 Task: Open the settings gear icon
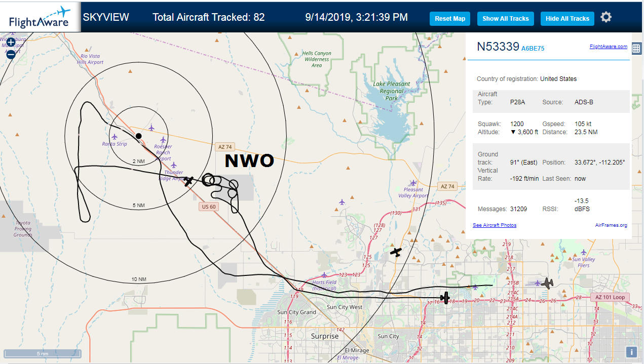606,17
